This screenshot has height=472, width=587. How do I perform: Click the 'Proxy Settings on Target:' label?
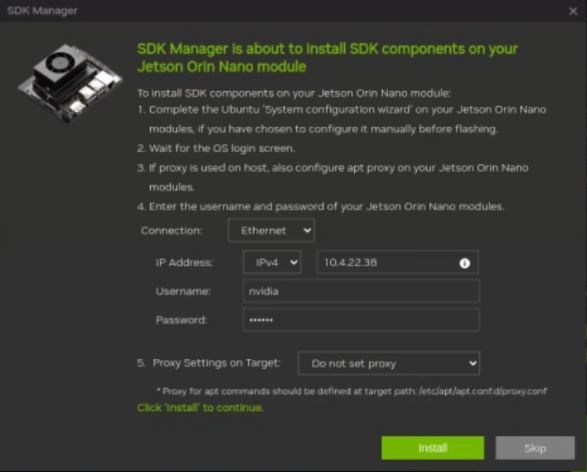coord(216,363)
